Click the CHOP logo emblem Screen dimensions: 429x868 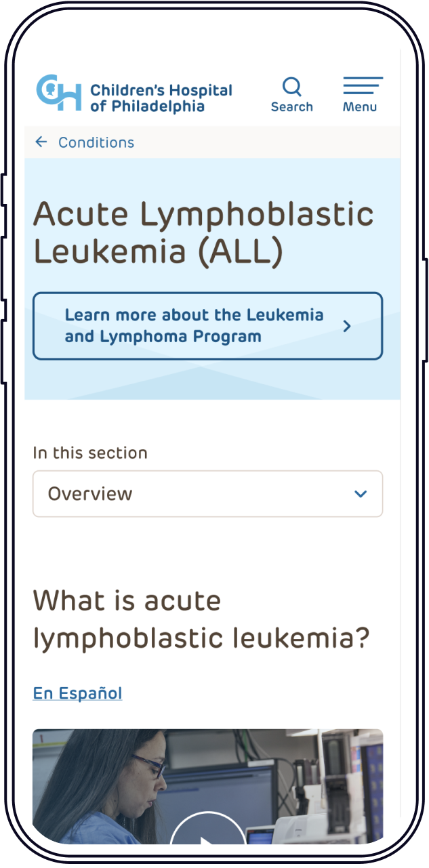coord(59,94)
